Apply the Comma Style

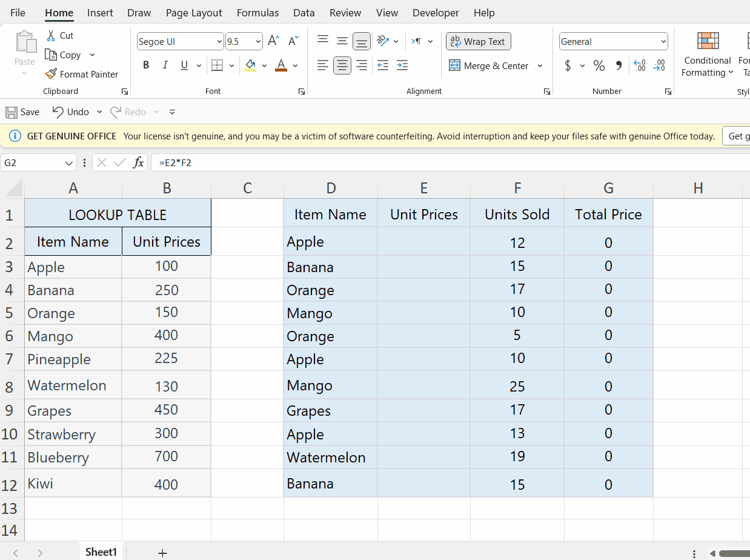point(617,65)
